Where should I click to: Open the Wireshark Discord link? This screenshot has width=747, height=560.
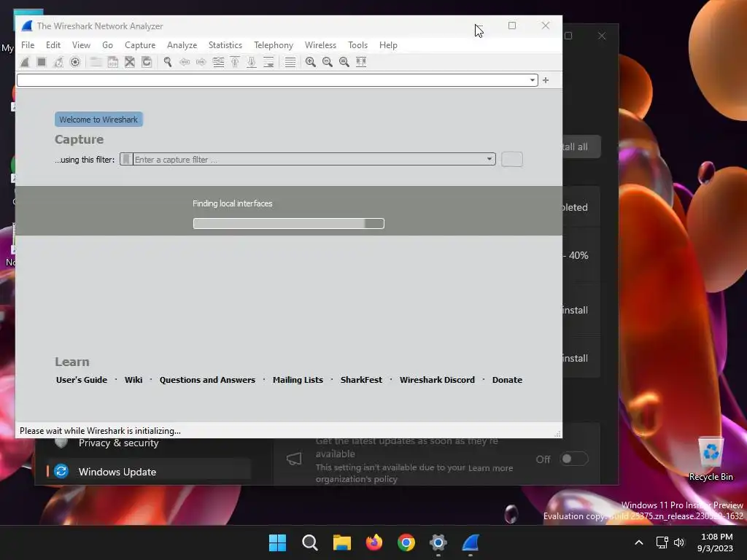pyautogui.click(x=437, y=380)
